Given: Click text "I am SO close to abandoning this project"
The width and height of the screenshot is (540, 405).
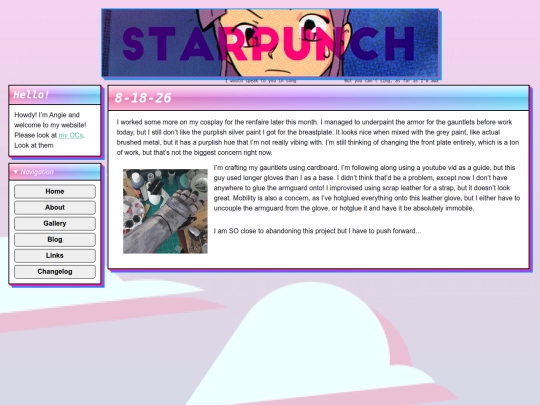Looking at the screenshot, I should 279,231.
